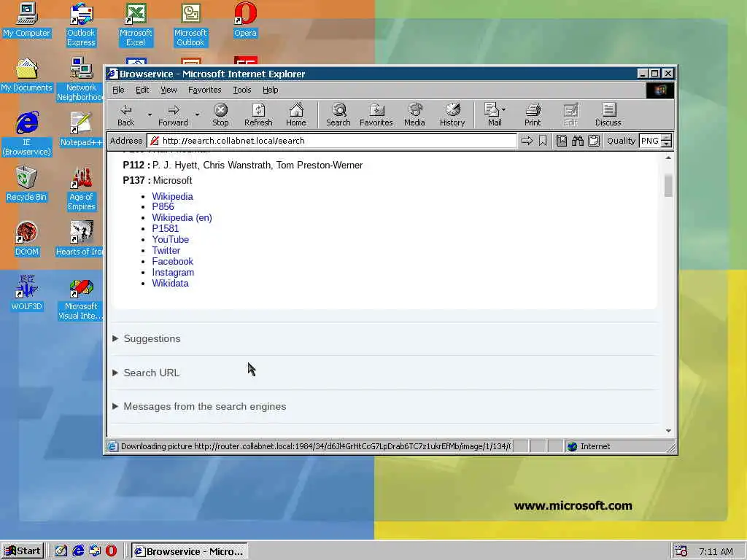Click the address bar URL field
747x560 pixels.
pos(332,141)
